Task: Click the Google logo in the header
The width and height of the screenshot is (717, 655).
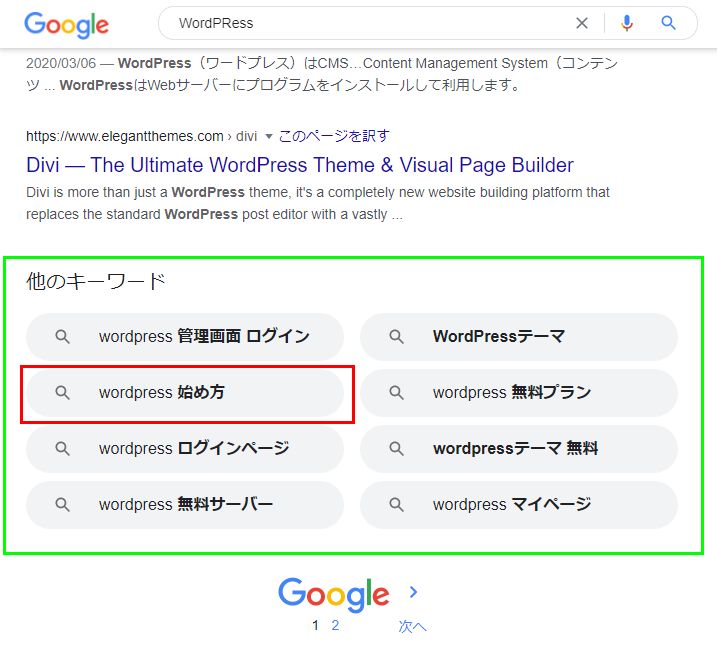Action: (x=66, y=25)
